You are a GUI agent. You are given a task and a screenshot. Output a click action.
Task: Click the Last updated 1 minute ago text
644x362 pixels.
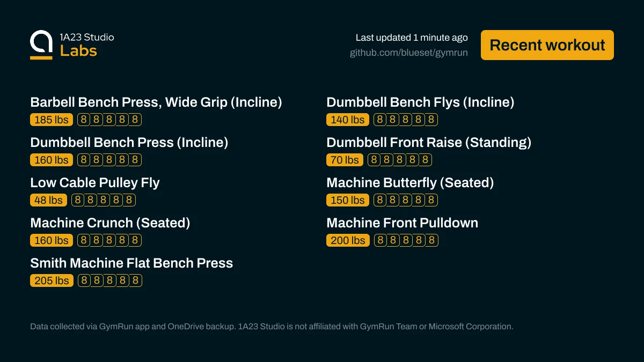[412, 38]
